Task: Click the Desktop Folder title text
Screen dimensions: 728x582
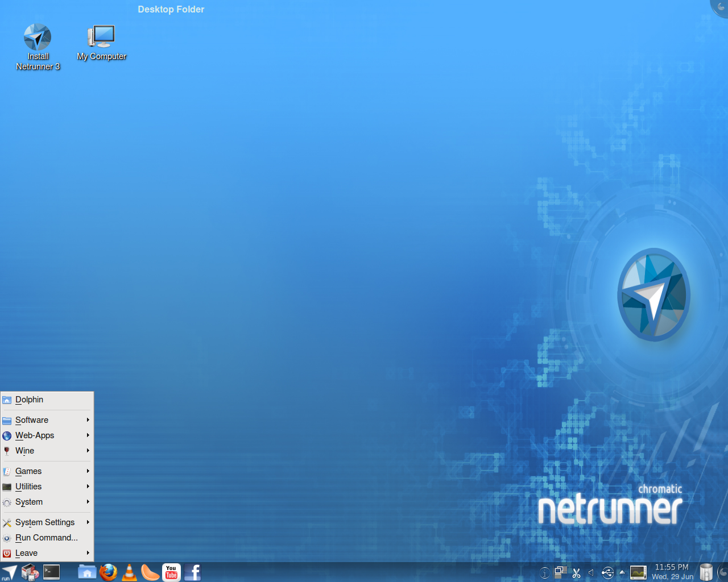Action: (x=171, y=9)
